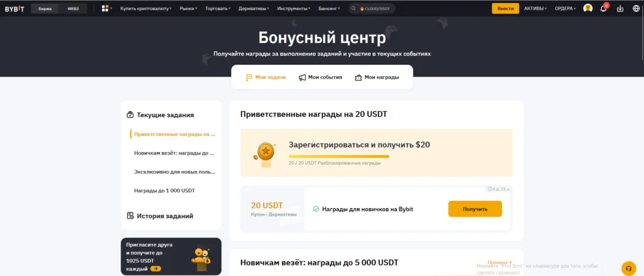
Task: Open the Правила link
Action: click(x=499, y=262)
